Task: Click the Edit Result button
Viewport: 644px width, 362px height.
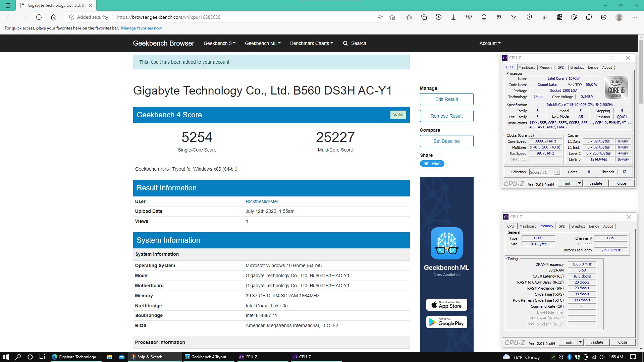Action: [x=446, y=99]
